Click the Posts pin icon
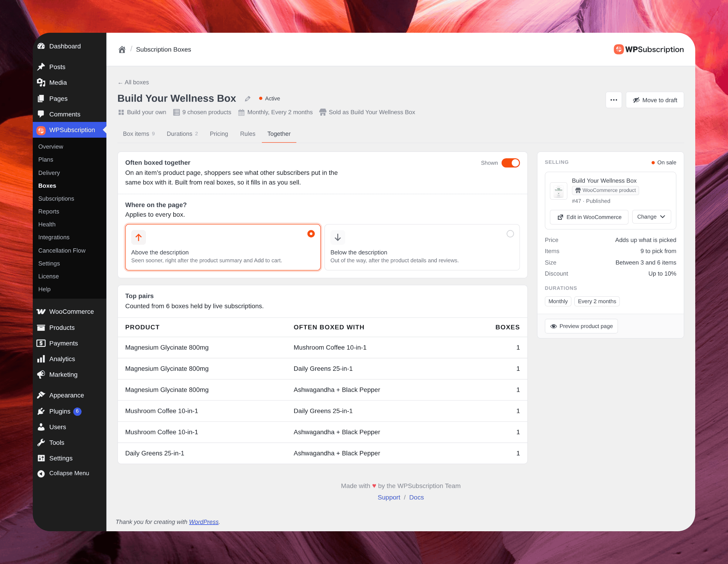The width and height of the screenshot is (728, 564). [41, 67]
